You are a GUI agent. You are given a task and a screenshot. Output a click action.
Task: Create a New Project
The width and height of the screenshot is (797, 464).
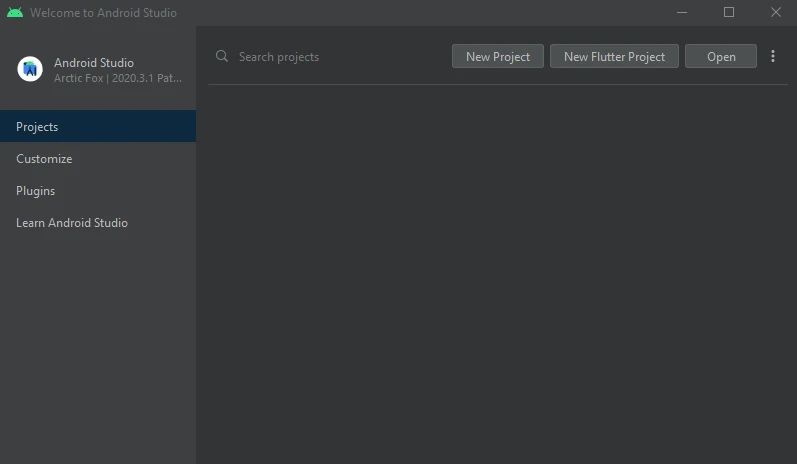(498, 56)
